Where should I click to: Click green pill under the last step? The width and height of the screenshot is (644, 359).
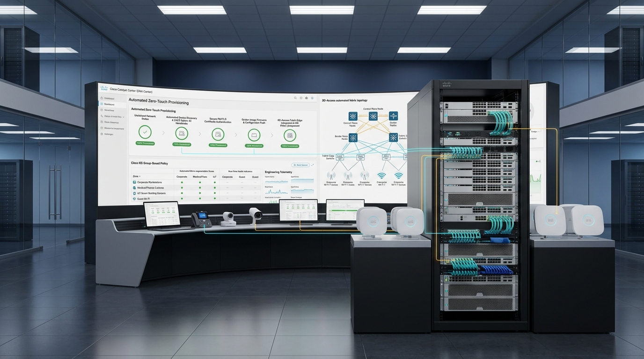tap(290, 146)
